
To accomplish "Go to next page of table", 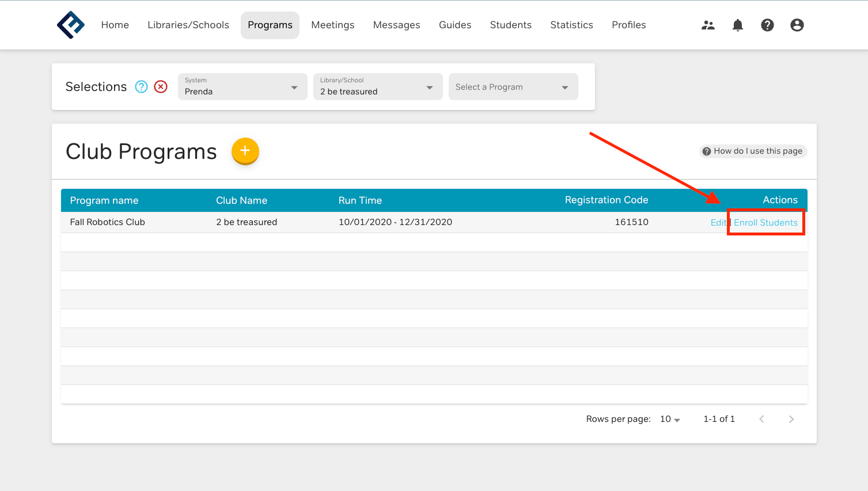I will click(x=791, y=419).
